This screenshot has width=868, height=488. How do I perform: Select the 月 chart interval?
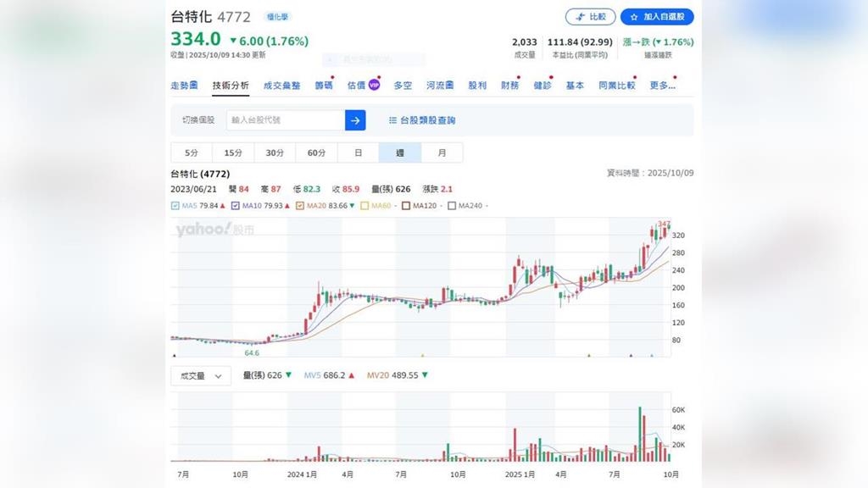(x=442, y=152)
